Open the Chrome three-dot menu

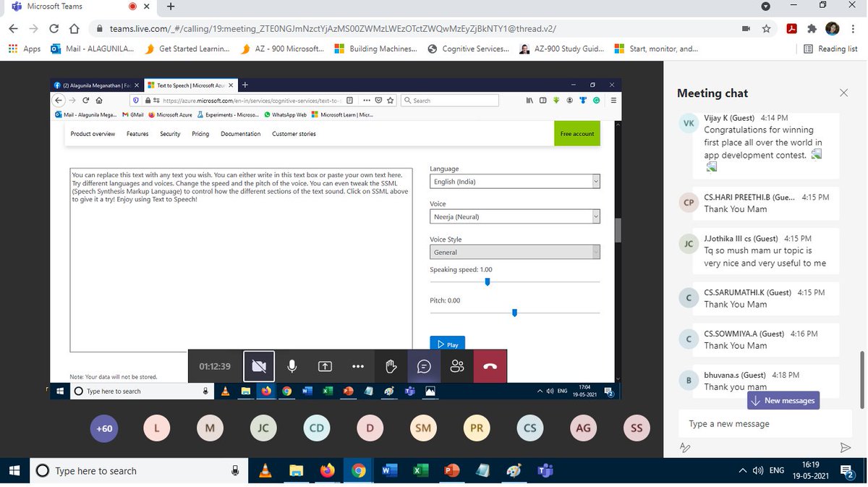pos(853,29)
